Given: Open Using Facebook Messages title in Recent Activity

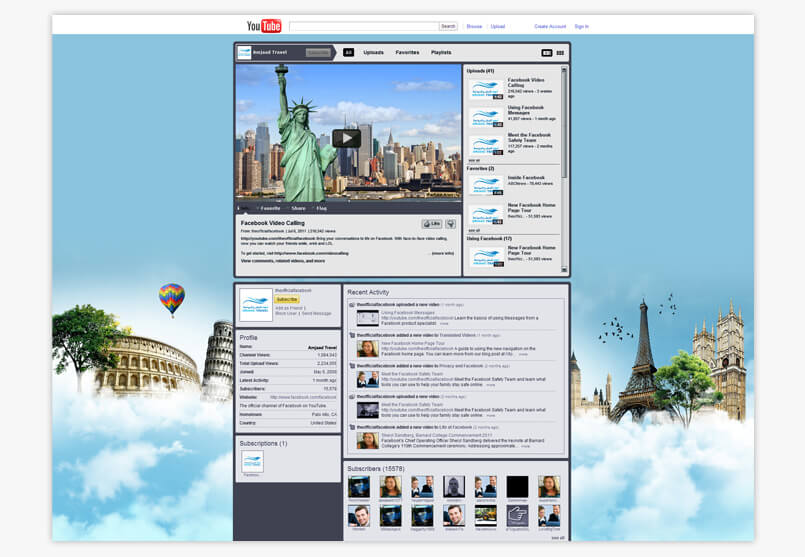Looking at the screenshot, I should click(x=408, y=312).
